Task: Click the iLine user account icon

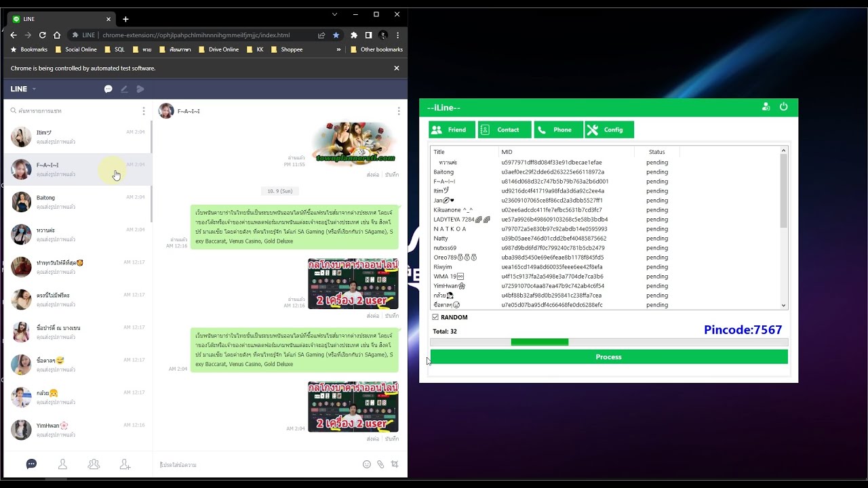Action: coord(766,107)
